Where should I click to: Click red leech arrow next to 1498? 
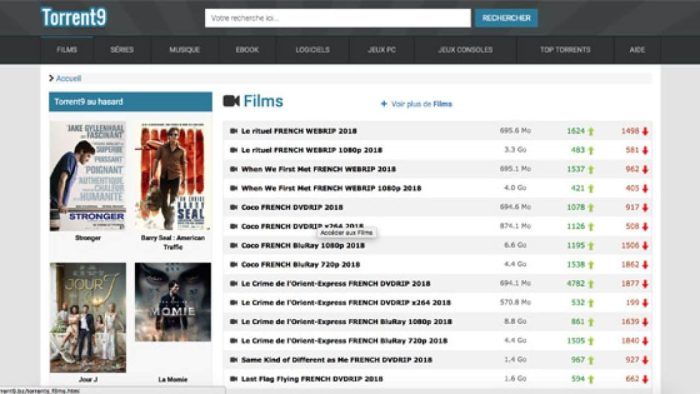click(645, 132)
